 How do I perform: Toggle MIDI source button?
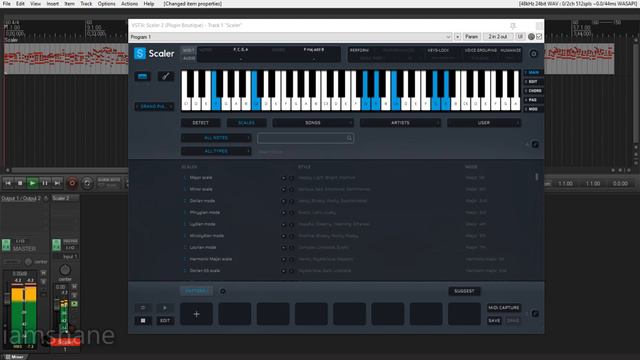[x=189, y=50]
